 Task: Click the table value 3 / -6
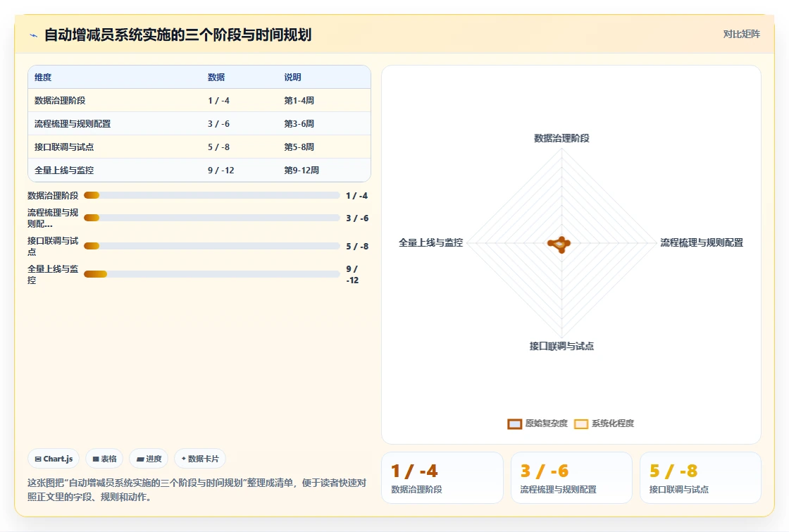click(218, 124)
